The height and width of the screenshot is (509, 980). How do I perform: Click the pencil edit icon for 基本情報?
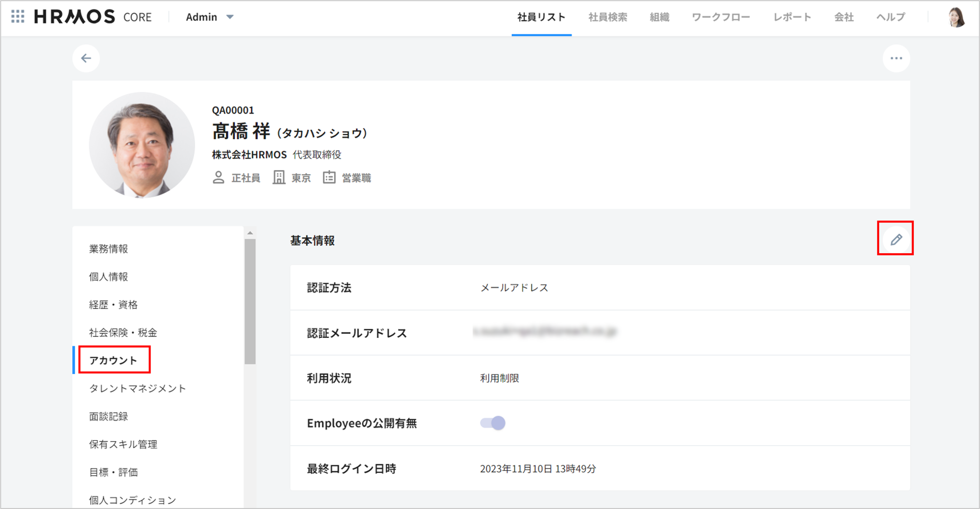coord(895,239)
